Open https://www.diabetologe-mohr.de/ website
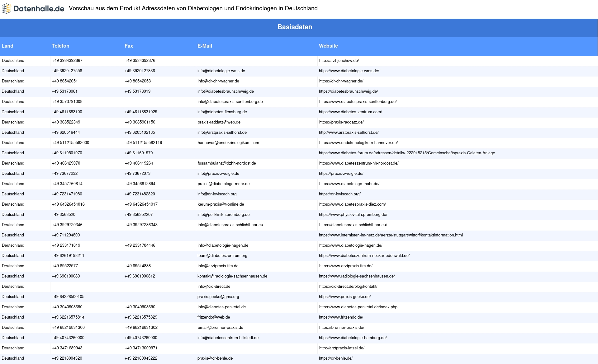Screen dimensions: 598x364 coord(349,184)
